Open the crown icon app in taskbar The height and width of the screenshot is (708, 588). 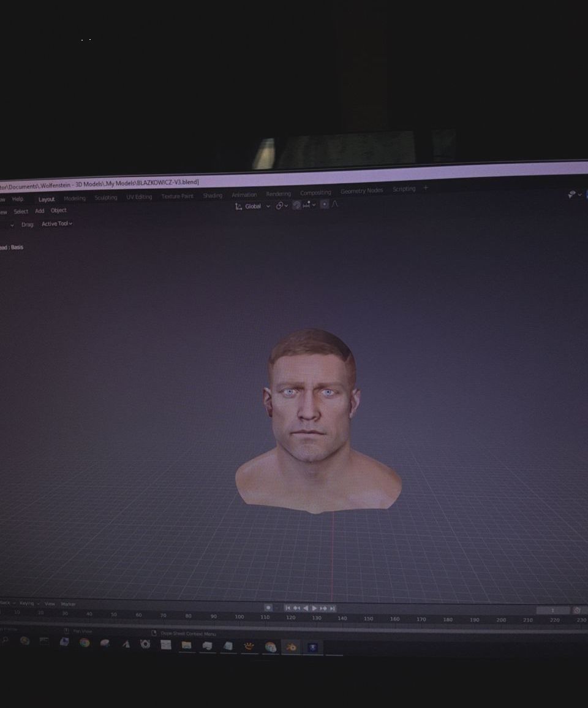pos(249,646)
